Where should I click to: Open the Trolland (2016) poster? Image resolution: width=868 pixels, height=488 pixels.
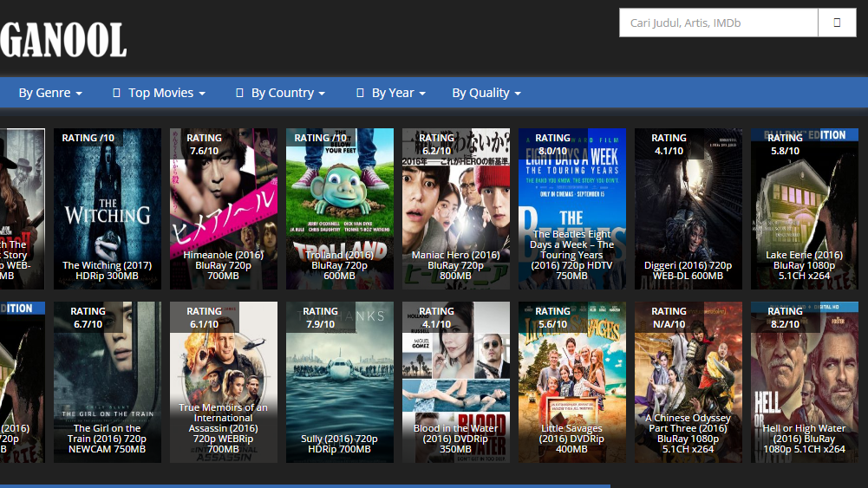[340, 209]
